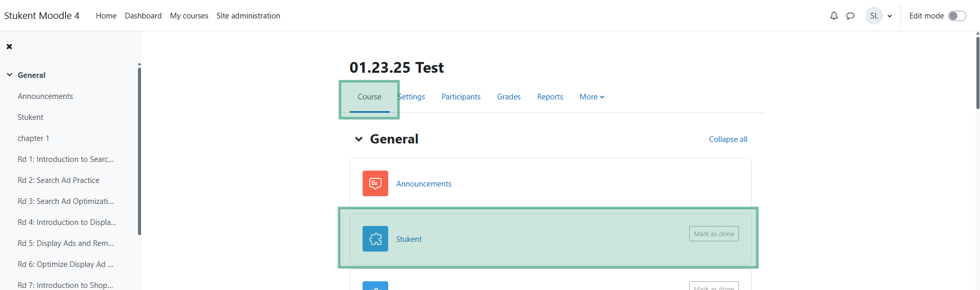This screenshot has height=290, width=980.
Task: Click the main page vertical scrollbar
Action: click(977, 72)
